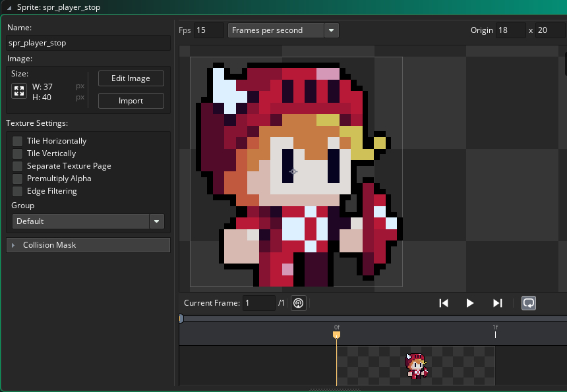567x392 pixels.
Task: Click the origin crosshair on the sprite preview
Action: coord(293,171)
